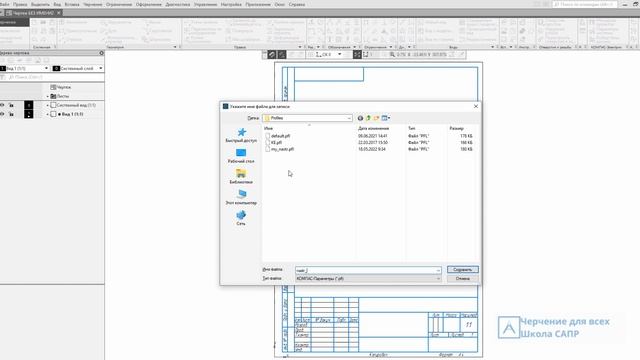The height and width of the screenshot is (360, 640).
Task: Toggle the lock icon for the Системный вид row
Action: point(11,105)
